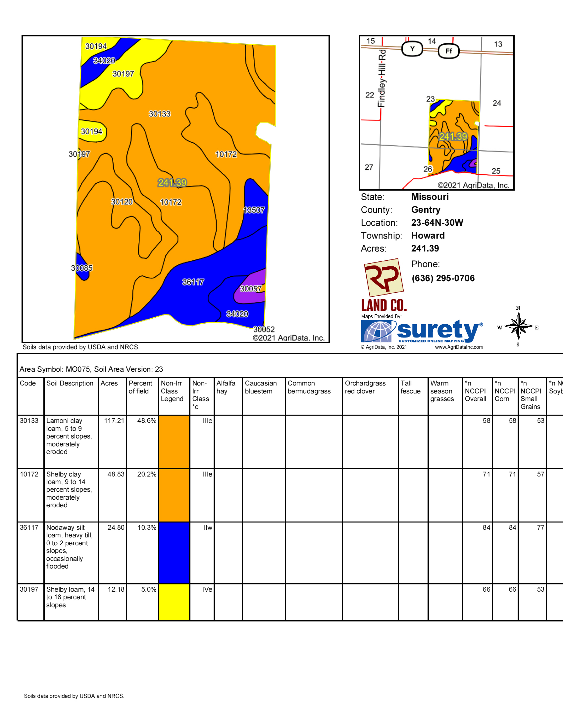Screen dimensions: 563x728
Task: Click the Area Symbol MO075 heading
Action: coord(91,369)
